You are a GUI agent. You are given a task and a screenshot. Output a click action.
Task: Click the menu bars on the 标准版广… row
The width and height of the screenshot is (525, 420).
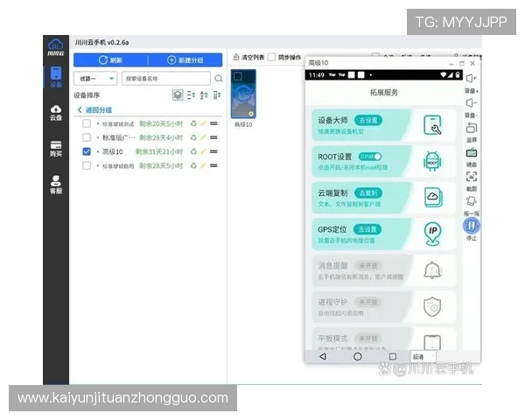tap(213, 137)
